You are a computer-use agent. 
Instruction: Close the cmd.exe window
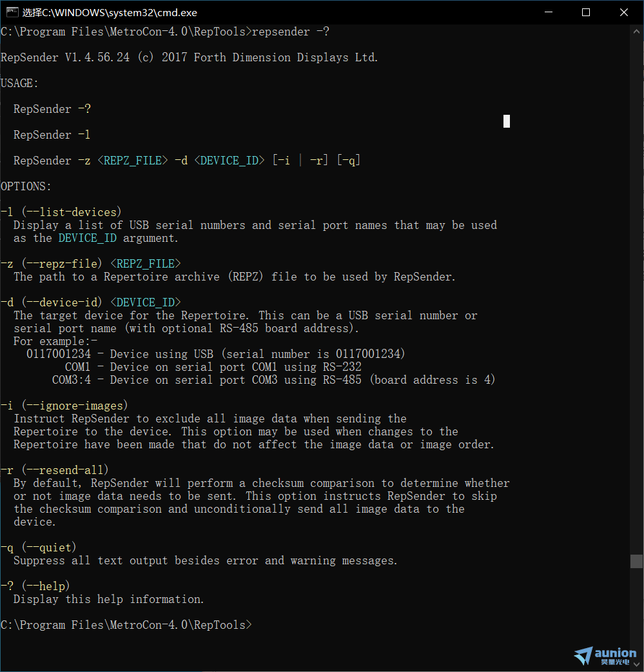[624, 12]
